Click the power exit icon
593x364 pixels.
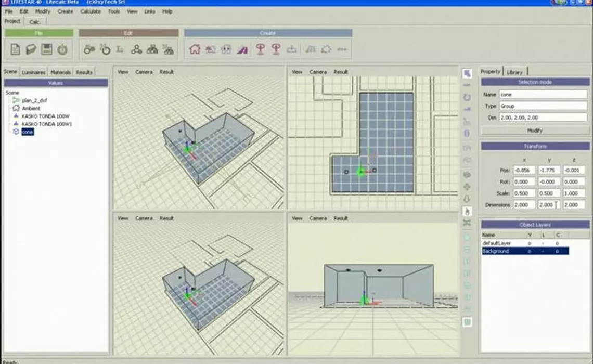tap(62, 49)
